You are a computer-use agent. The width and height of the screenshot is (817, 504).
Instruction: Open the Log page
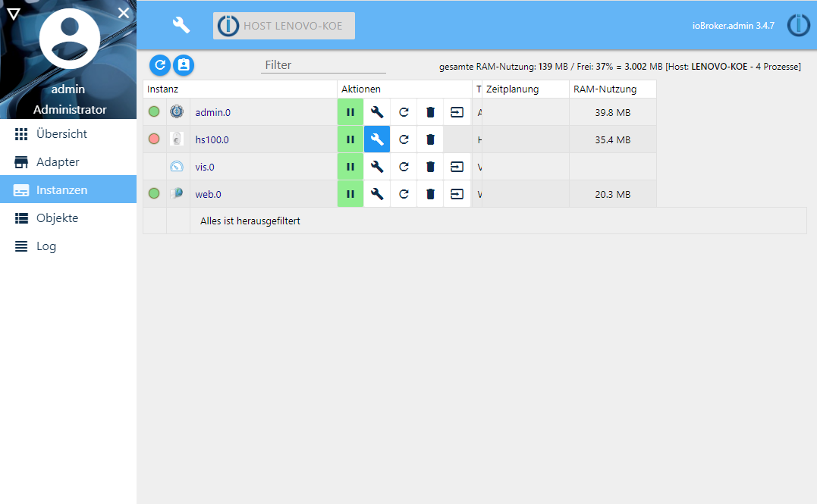[46, 246]
